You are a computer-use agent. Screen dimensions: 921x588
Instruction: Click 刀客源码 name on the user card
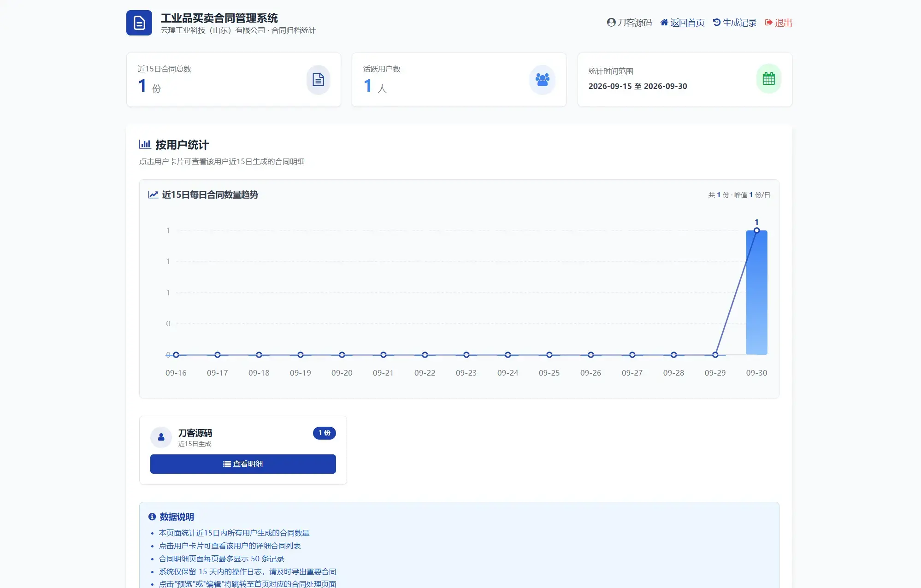[x=195, y=433]
